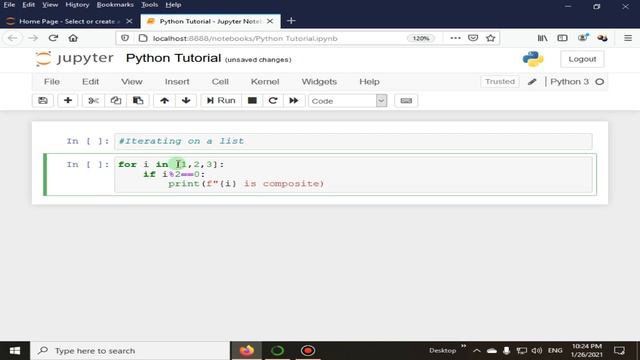Cut selected cells with the scissors icon

coord(93,100)
